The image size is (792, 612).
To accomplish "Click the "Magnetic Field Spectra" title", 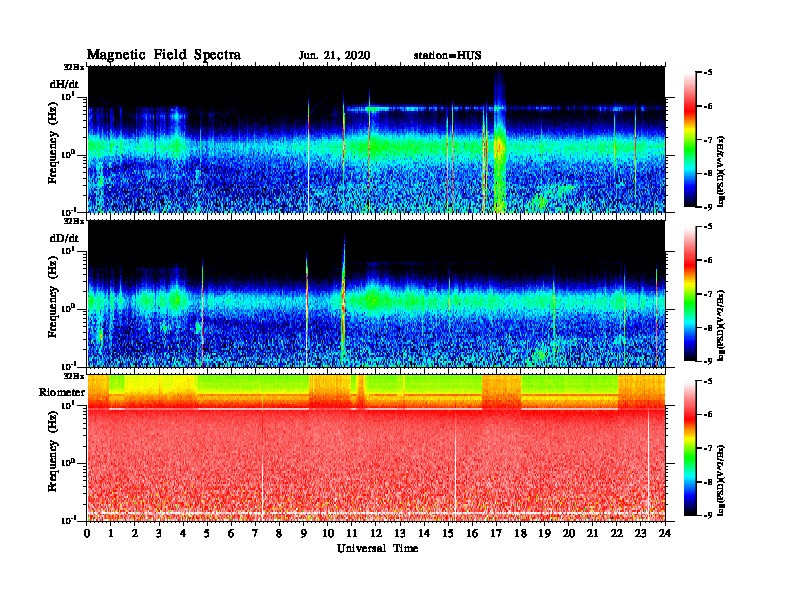I will click(164, 55).
